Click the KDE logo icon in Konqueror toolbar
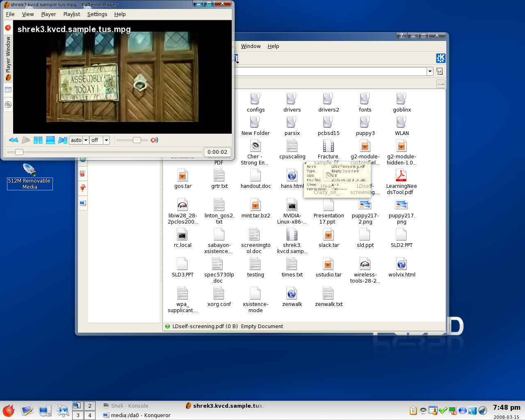This screenshot has height=420, width=525. click(441, 58)
